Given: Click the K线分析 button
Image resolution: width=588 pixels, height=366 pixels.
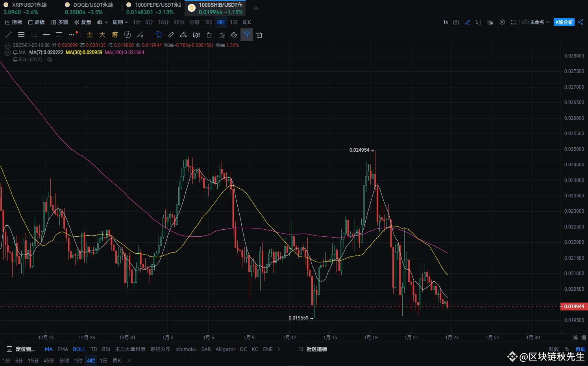Looking at the screenshot, I should [x=564, y=22].
